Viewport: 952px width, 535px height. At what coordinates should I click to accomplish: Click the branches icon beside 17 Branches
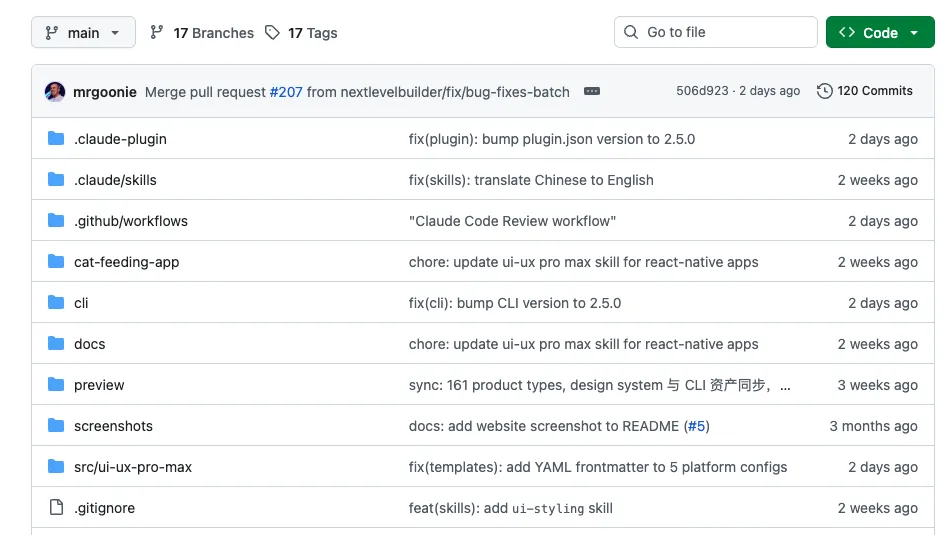157,33
